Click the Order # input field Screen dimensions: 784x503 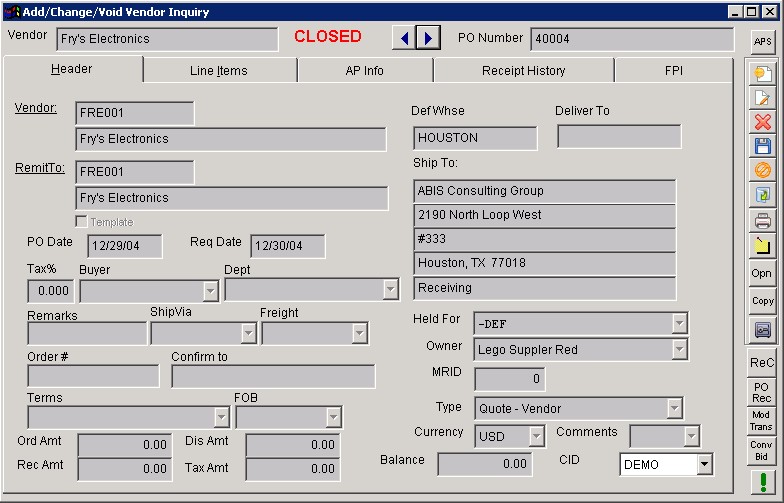[93, 376]
